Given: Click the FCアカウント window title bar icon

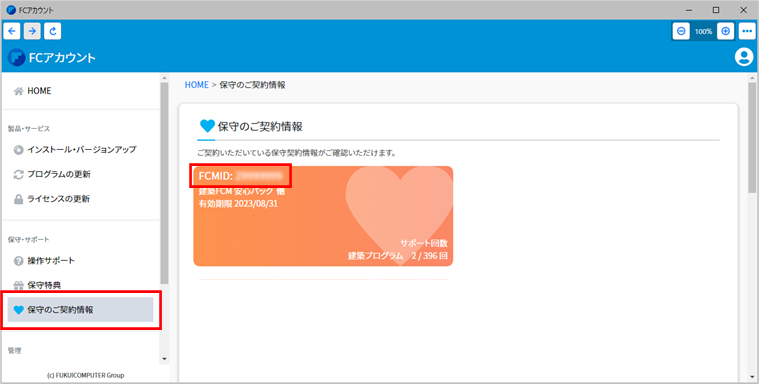Looking at the screenshot, I should tap(11, 10).
